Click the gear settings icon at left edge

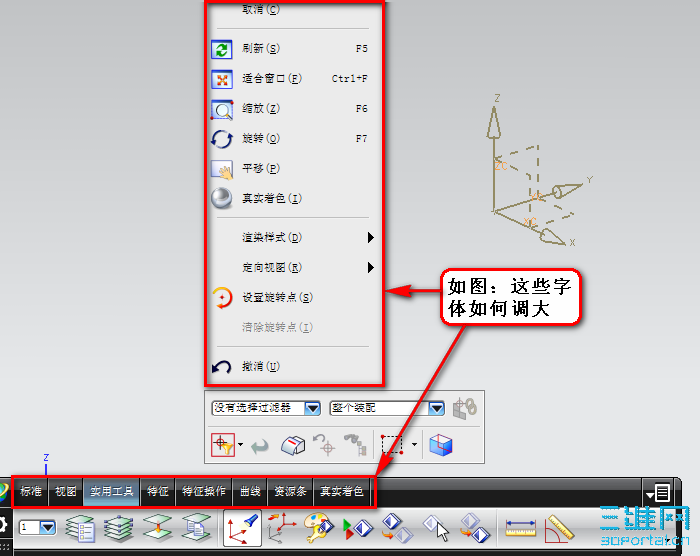point(3,525)
